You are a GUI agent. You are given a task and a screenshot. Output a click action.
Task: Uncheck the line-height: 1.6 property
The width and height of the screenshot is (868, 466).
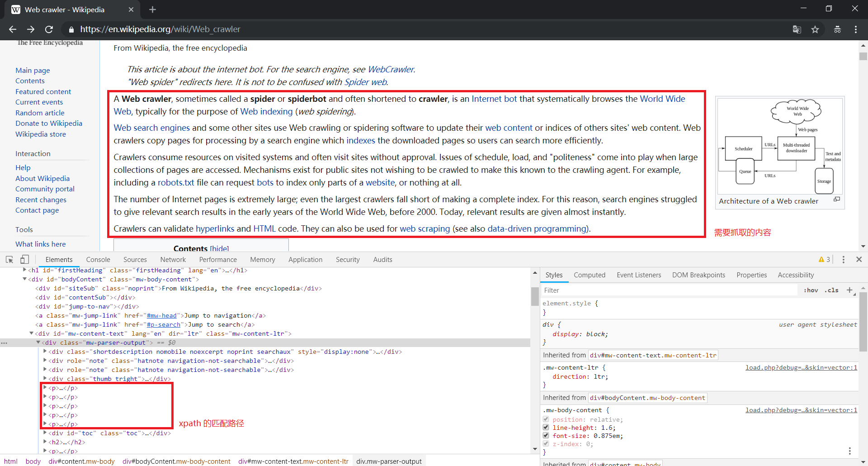[x=546, y=428]
